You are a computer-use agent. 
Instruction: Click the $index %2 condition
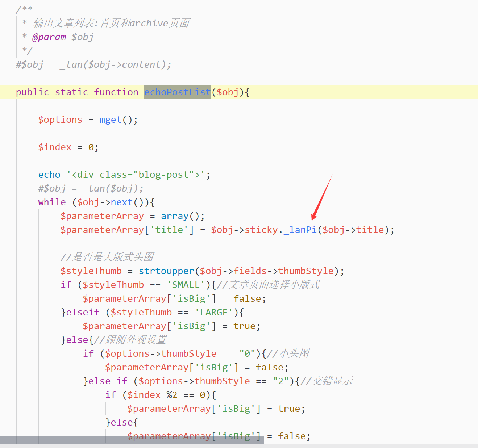tap(166, 395)
